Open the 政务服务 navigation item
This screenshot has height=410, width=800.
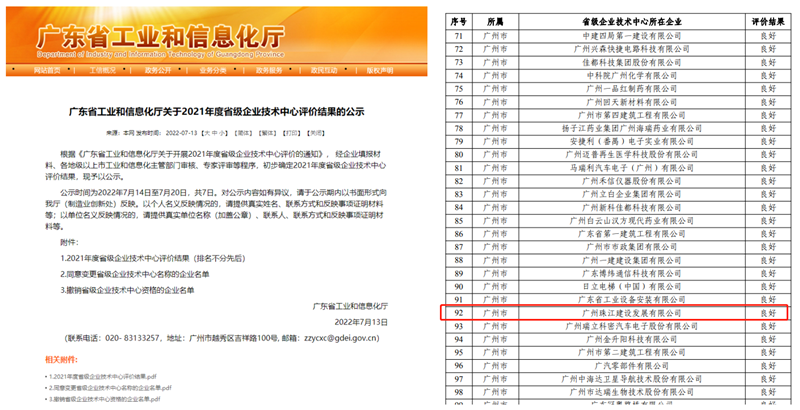pos(267,71)
